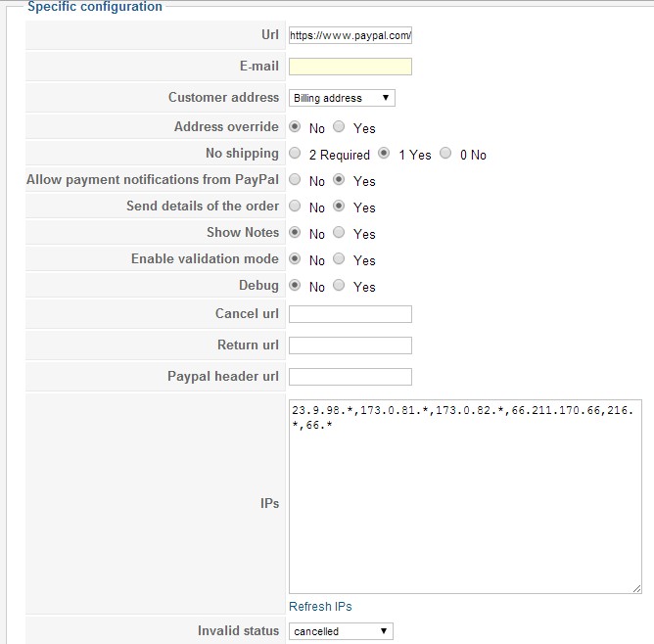Image resolution: width=654 pixels, height=644 pixels.
Task: Click the Cancel url input box
Action: [350, 314]
